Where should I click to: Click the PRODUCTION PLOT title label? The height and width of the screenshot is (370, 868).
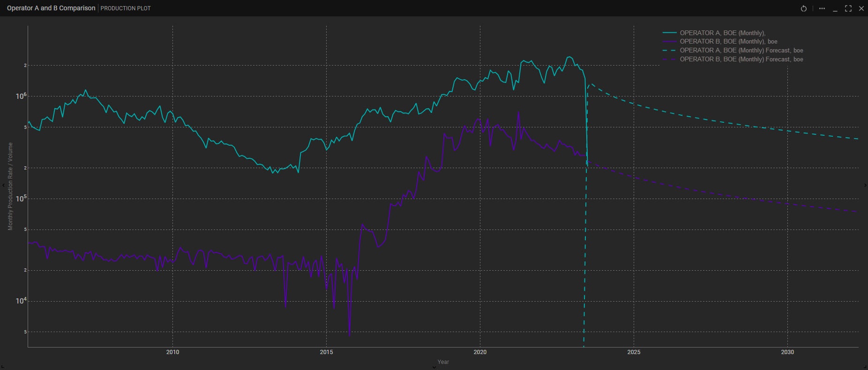(126, 8)
